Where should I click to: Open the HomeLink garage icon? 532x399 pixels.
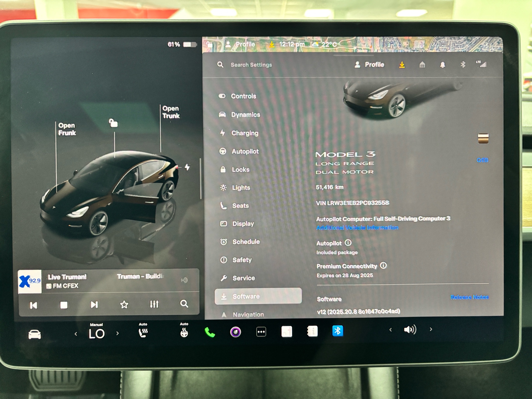(x=422, y=65)
